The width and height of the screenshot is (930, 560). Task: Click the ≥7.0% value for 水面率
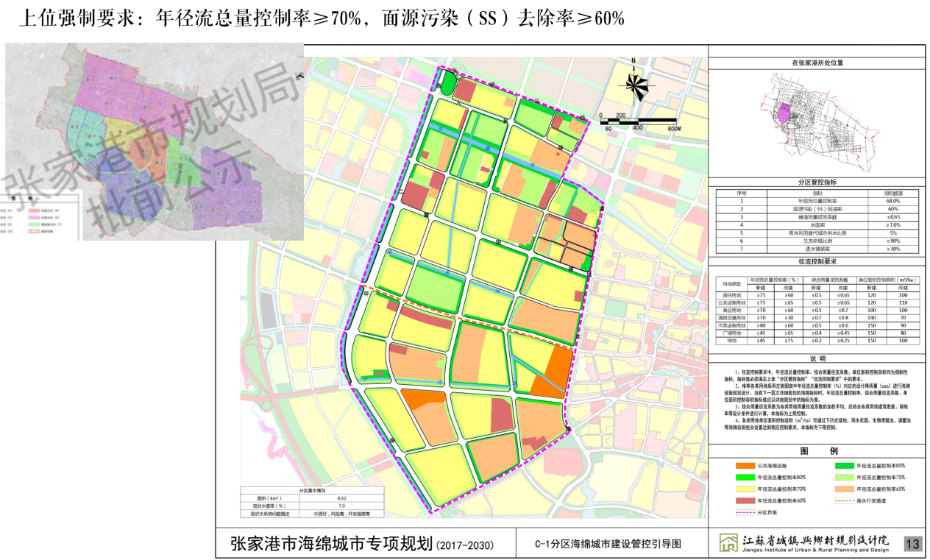[893, 225]
